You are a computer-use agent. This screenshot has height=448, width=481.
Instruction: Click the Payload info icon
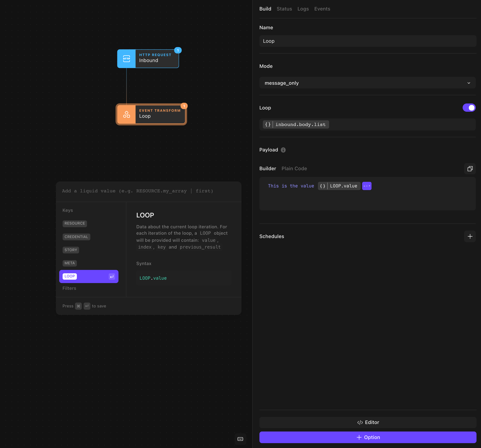[x=283, y=150]
